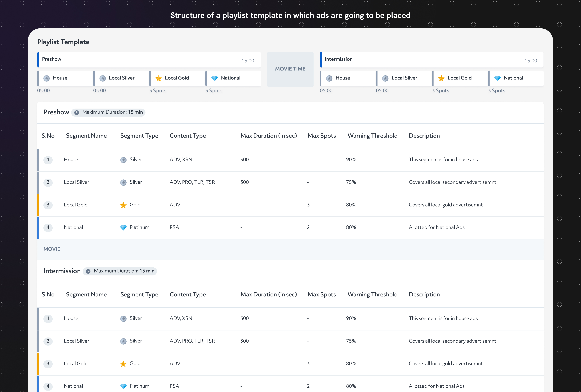Image resolution: width=581 pixels, height=392 pixels.
Task: Click the diamond icon on Preshow National card
Action: 214,78
